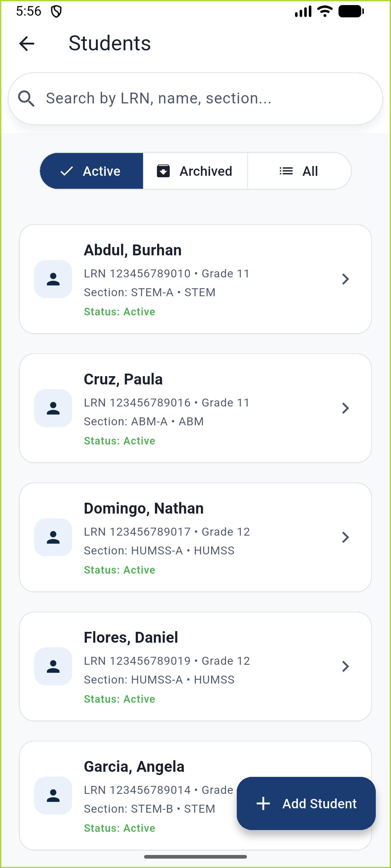Open the Garcia, Angela student name
Viewport: 391px width, 868px height.
(134, 767)
